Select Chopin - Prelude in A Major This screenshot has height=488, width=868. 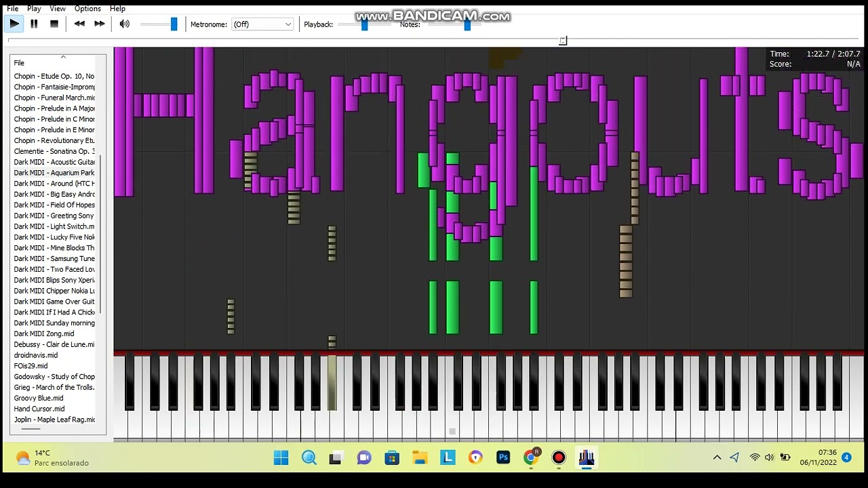(x=54, y=108)
